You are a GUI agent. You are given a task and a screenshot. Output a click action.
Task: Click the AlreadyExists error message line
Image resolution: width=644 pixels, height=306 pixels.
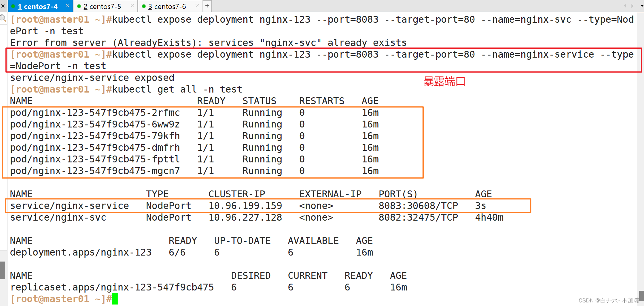click(x=208, y=43)
